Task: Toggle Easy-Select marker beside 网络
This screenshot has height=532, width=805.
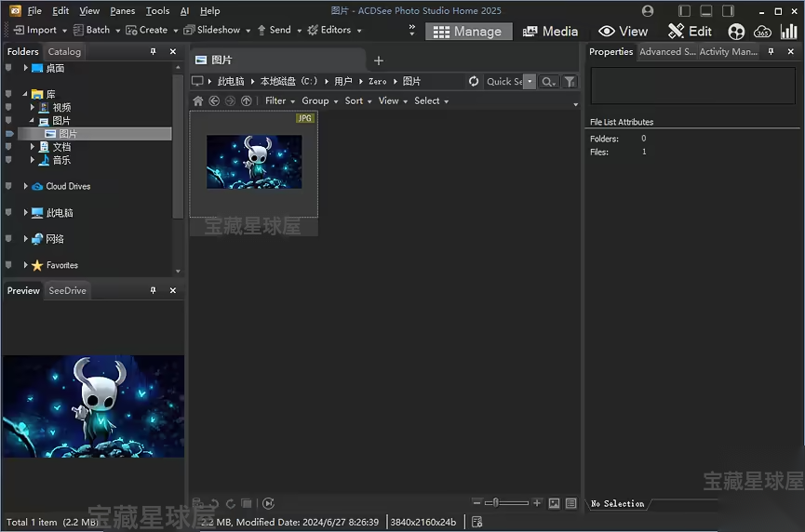Action: (x=8, y=238)
